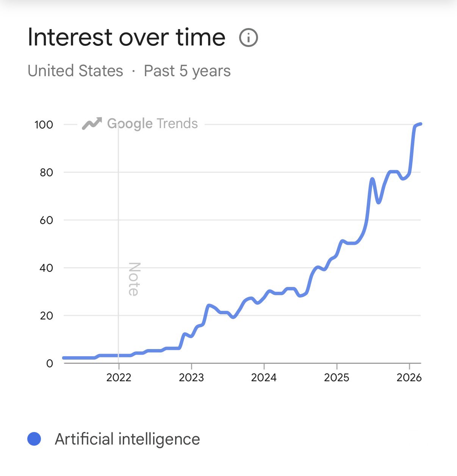Select the 2024 x-axis label
Image resolution: width=457 pixels, height=476 pixels.
(264, 377)
